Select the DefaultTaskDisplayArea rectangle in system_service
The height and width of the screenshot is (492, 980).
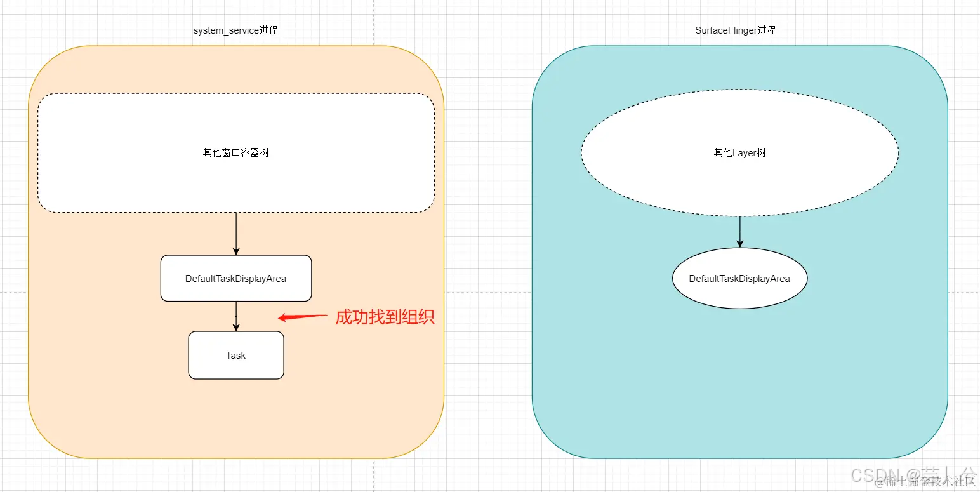coord(236,278)
